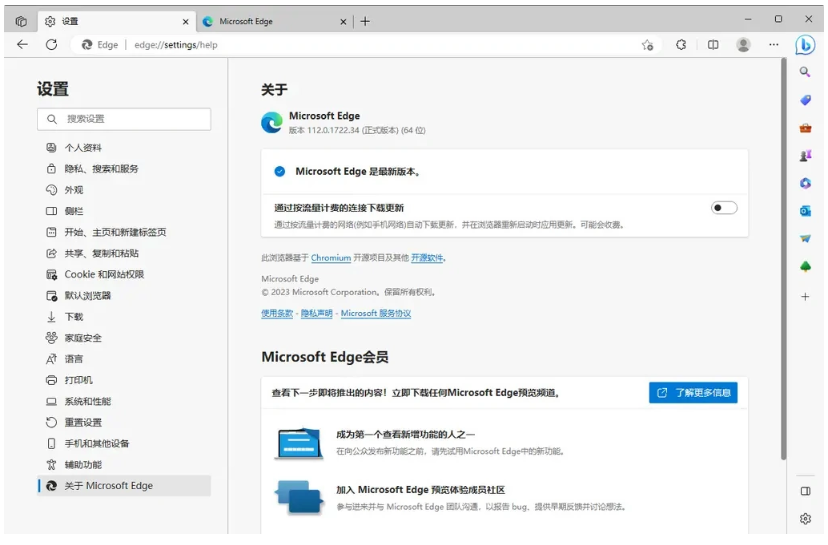This screenshot has width=828, height=545.
Task: Open the Chromium hyperlink
Action: point(331,258)
